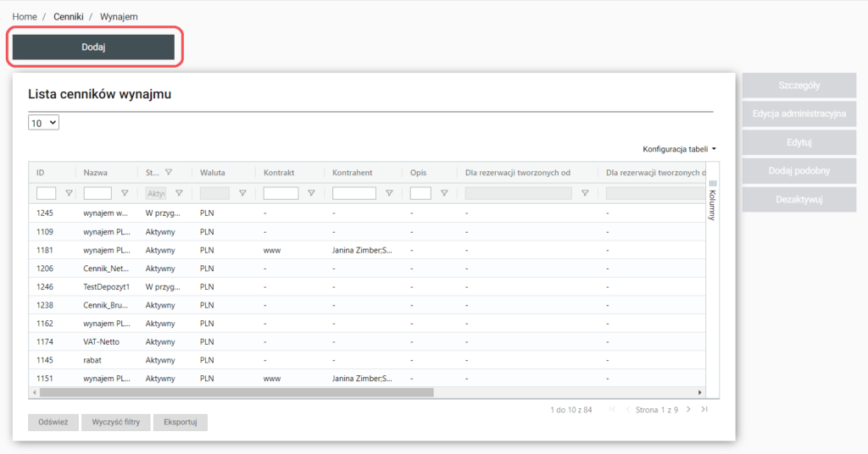
Task: Click the filter icon under Nazwa column
Action: coord(125,193)
